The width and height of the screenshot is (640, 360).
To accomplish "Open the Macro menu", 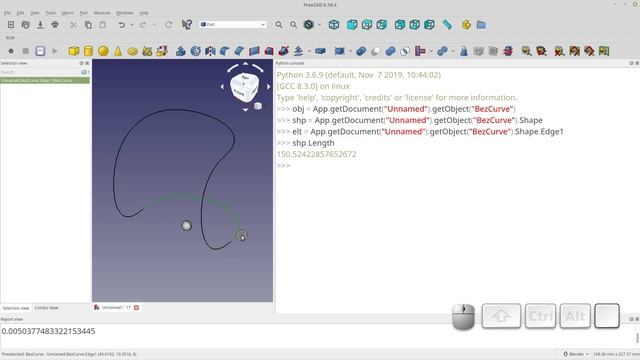I will point(67,13).
